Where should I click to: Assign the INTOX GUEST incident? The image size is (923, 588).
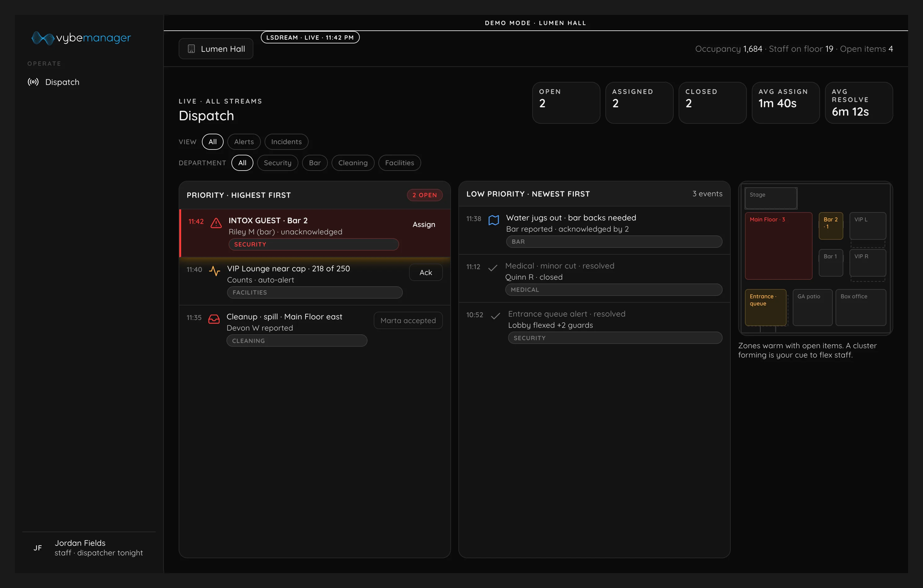pos(424,224)
